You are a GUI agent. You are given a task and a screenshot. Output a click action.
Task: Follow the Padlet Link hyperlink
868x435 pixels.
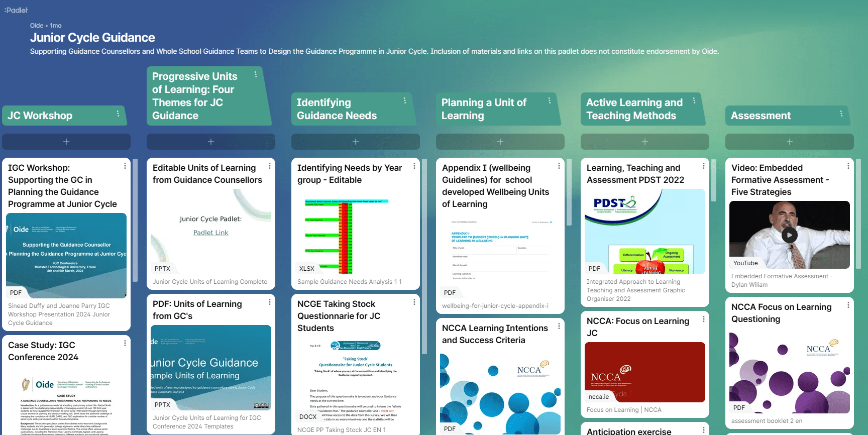(x=211, y=233)
